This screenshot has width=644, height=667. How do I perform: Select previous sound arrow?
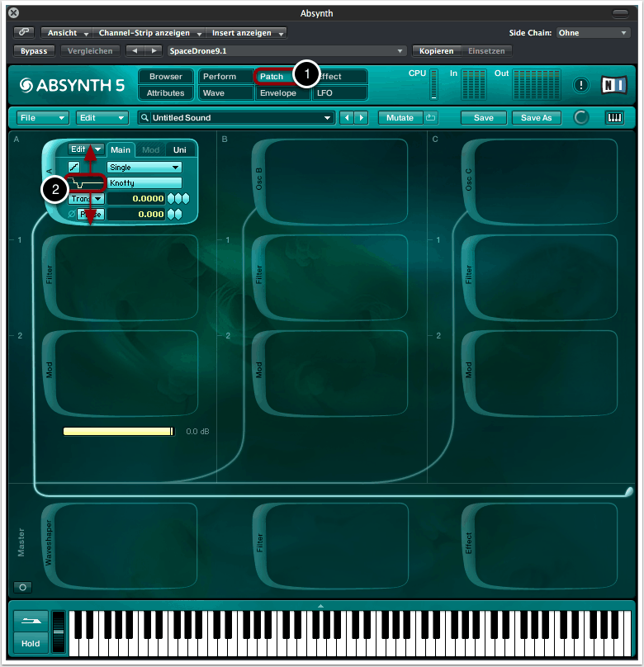tap(347, 118)
